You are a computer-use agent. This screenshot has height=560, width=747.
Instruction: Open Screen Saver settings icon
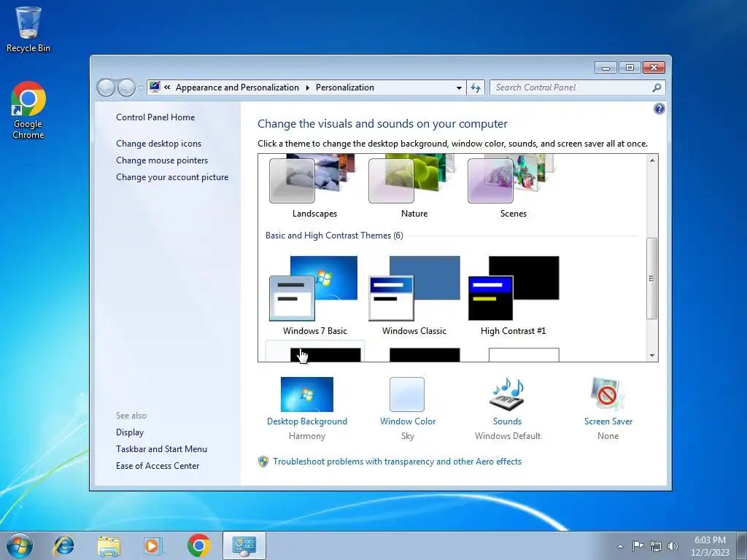pyautogui.click(x=608, y=394)
